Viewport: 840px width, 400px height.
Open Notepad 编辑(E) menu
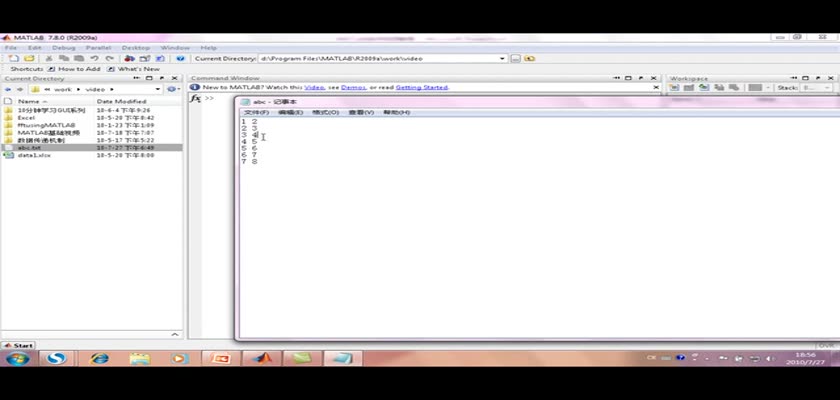pos(290,112)
